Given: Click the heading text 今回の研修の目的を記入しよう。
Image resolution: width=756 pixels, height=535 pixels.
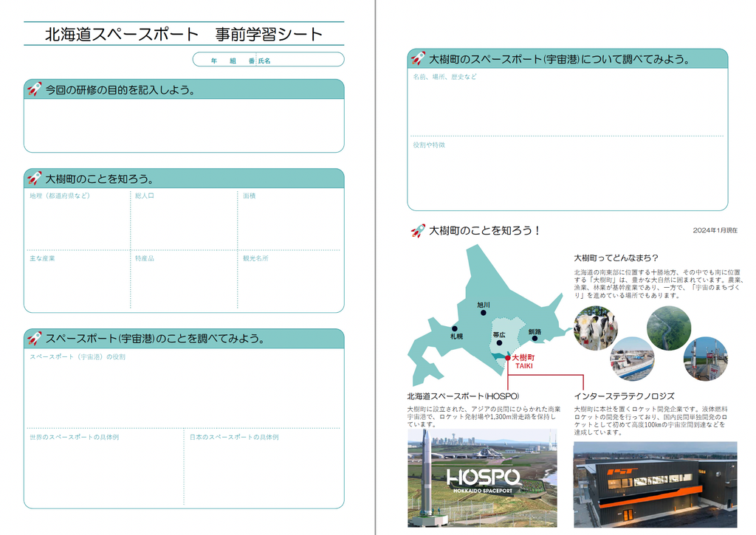Looking at the screenshot, I should point(120,89).
